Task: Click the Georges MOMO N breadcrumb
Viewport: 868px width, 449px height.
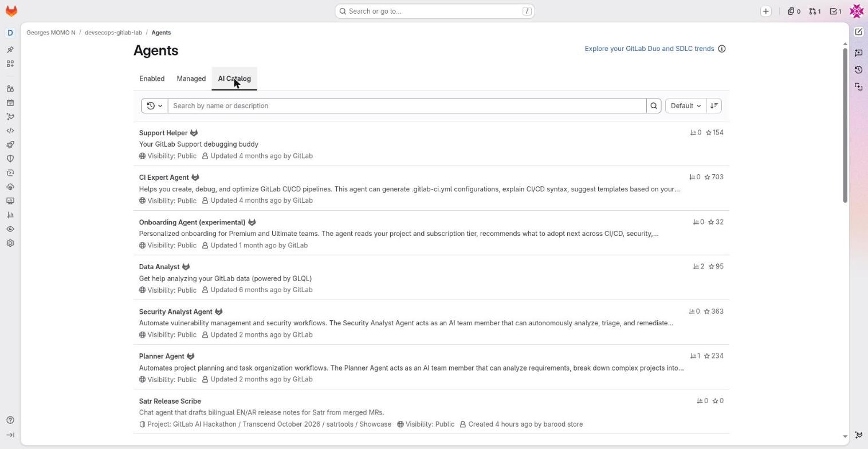Action: (x=51, y=33)
